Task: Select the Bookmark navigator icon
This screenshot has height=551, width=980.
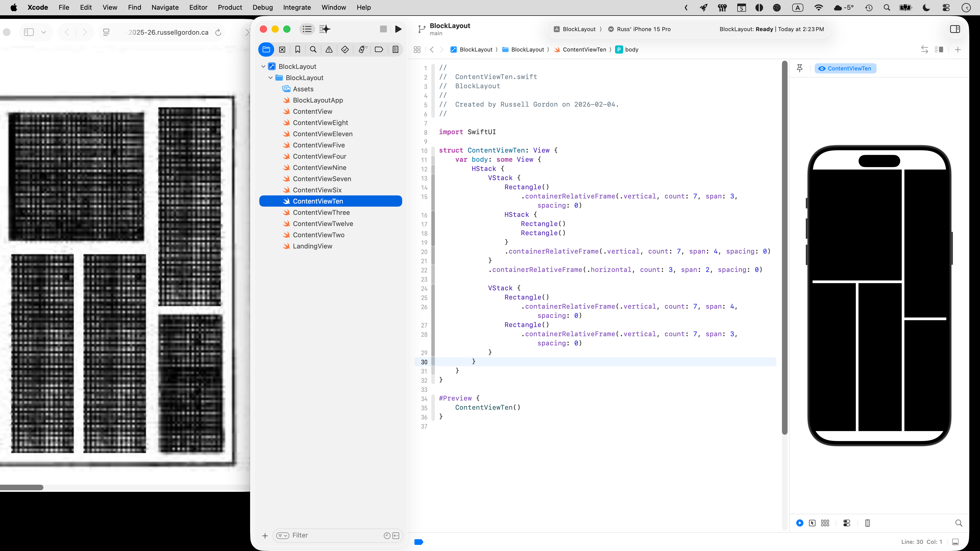Action: click(x=298, y=49)
